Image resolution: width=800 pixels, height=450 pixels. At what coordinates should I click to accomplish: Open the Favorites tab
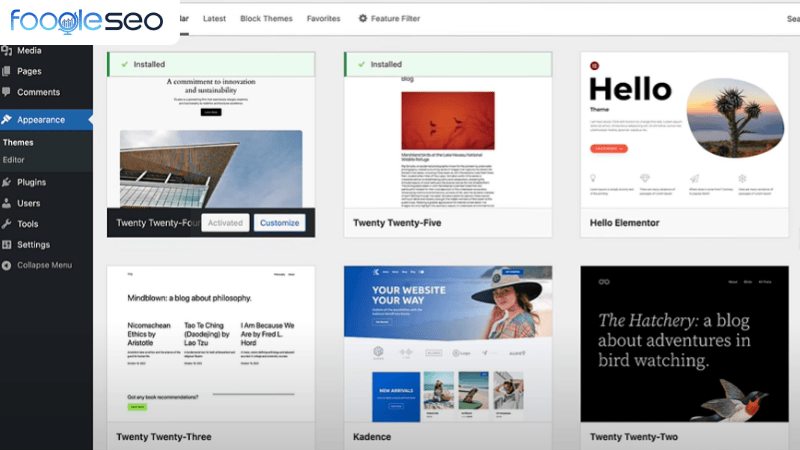[323, 18]
